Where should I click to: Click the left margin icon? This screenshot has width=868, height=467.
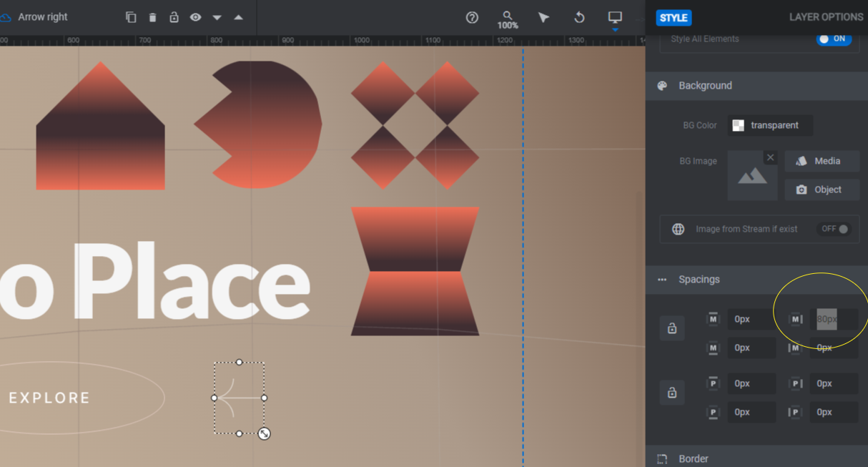(x=794, y=348)
